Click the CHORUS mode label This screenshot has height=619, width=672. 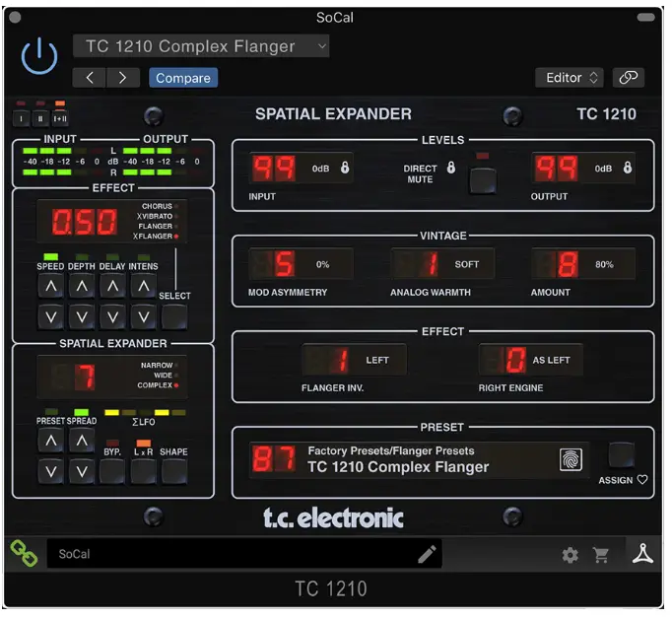[x=157, y=206]
